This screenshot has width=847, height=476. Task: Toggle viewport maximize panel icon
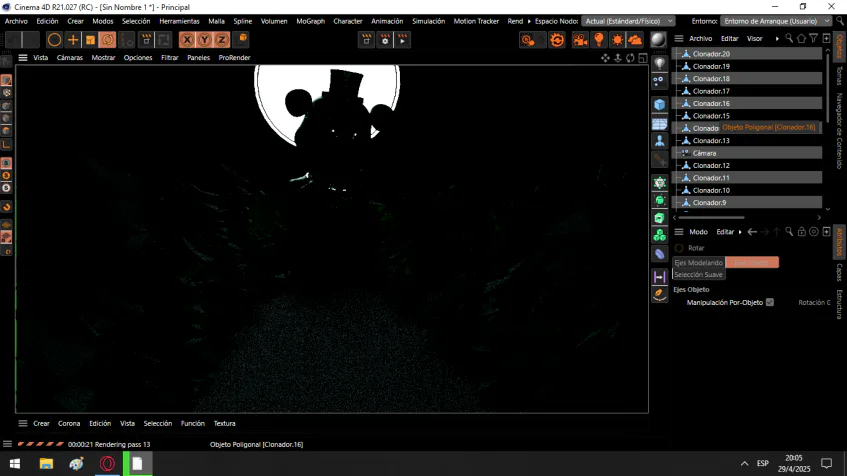click(x=643, y=58)
